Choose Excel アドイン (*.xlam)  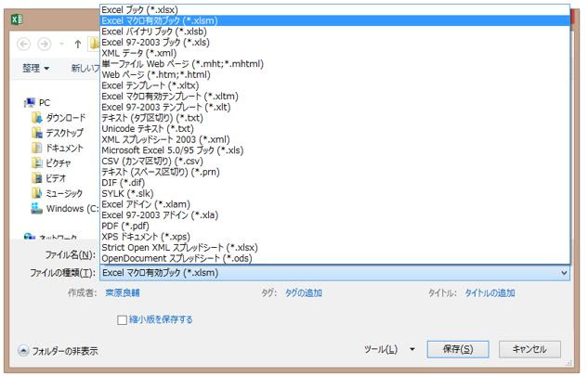click(335, 204)
